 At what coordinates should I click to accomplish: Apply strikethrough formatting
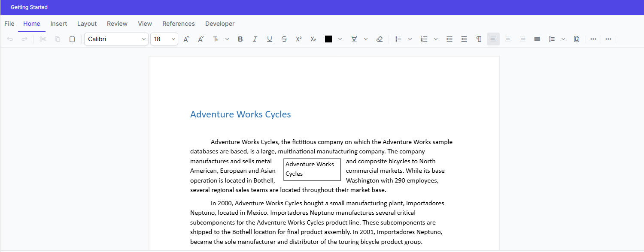284,39
